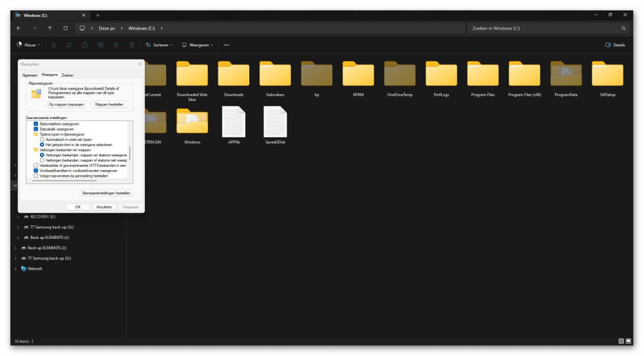This screenshot has height=356, width=644.
Task: Click the refresh icon in navigation bar
Action: tap(65, 28)
